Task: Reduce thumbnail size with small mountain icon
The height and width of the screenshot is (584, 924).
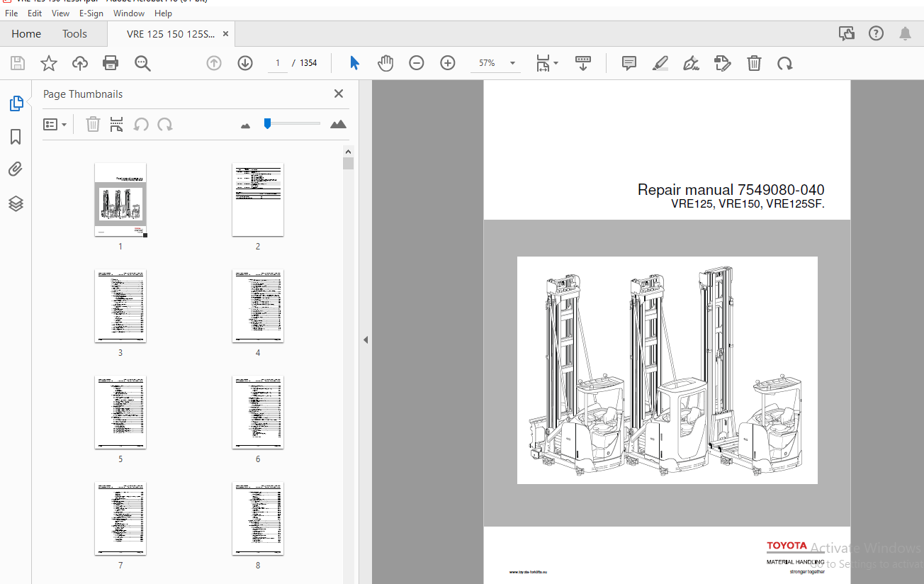Action: [246, 125]
